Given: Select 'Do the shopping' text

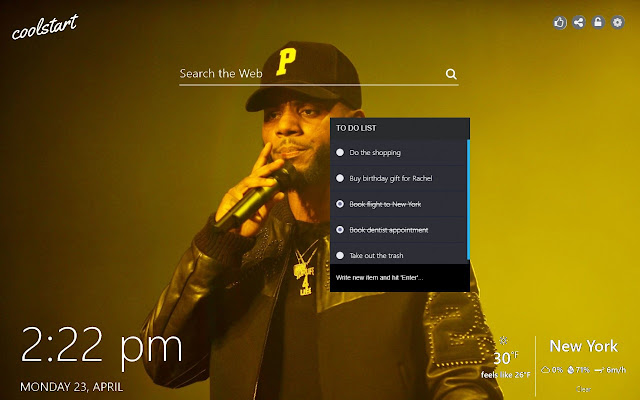Looking at the screenshot, I should click(x=375, y=153).
